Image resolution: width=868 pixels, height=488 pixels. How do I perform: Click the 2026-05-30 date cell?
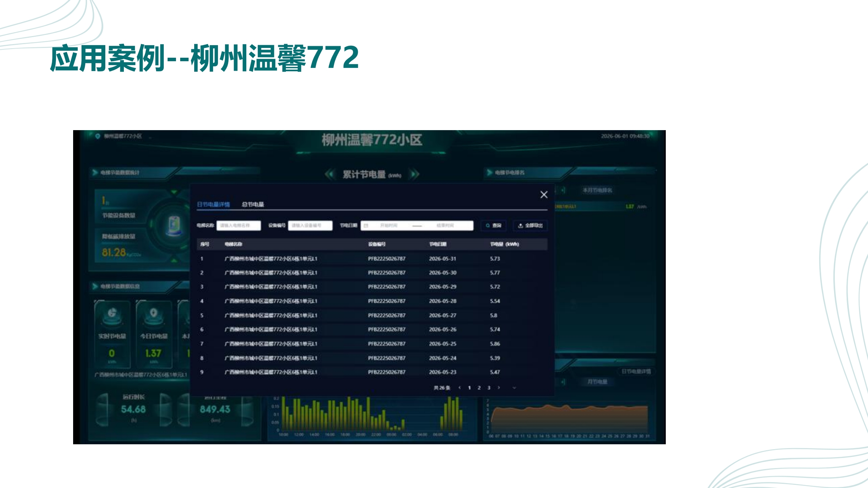443,273
